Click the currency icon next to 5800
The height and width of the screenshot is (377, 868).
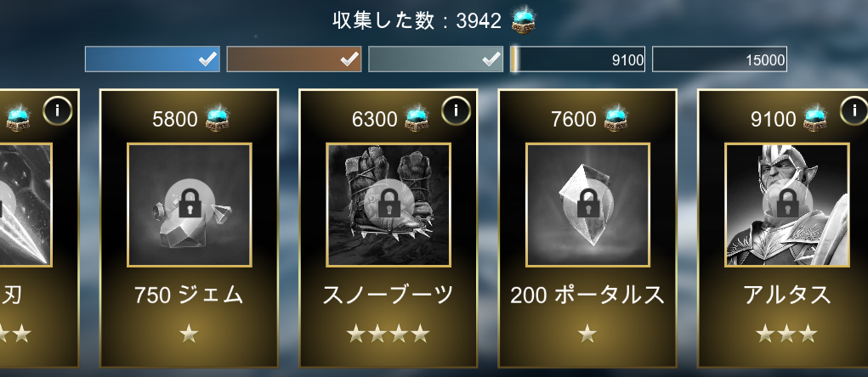[x=218, y=118]
